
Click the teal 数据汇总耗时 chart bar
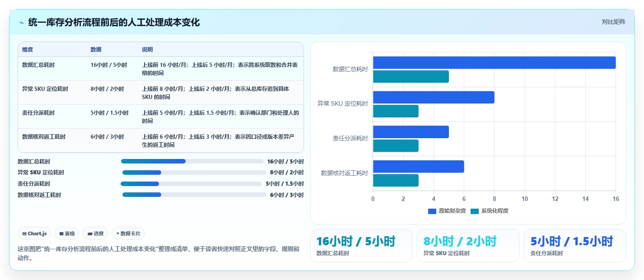411,77
